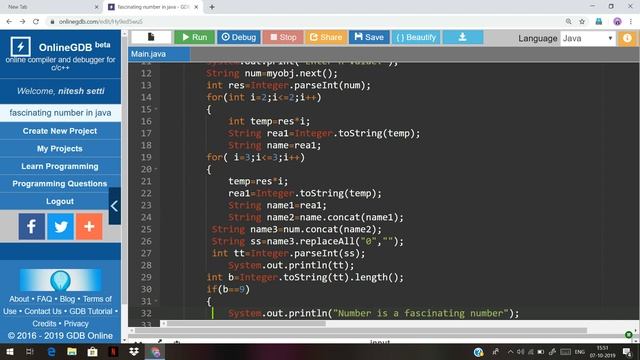
Task: Reload the page
Action: coord(36,22)
